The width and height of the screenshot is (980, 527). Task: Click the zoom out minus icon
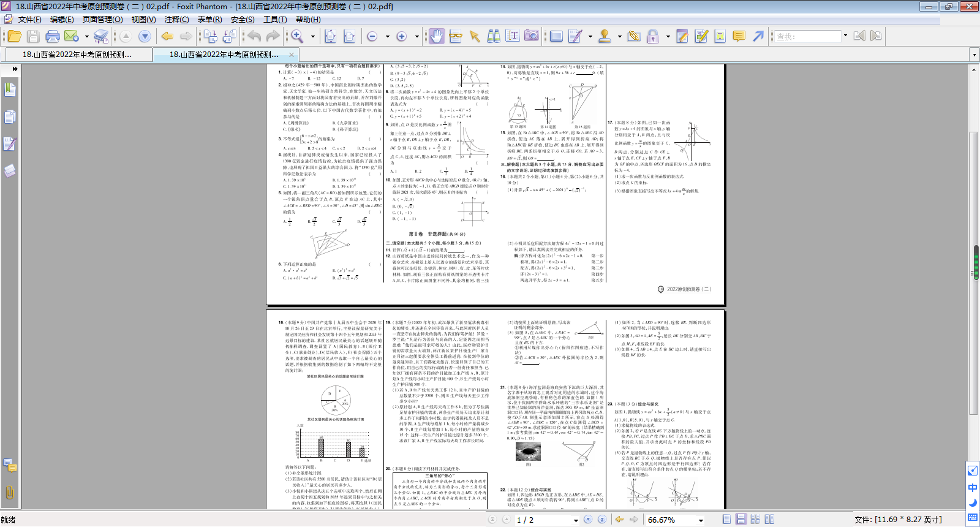(x=372, y=36)
